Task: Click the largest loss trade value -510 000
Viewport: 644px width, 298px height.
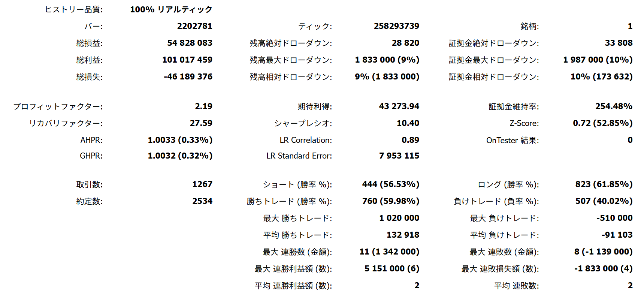Action: (x=614, y=218)
